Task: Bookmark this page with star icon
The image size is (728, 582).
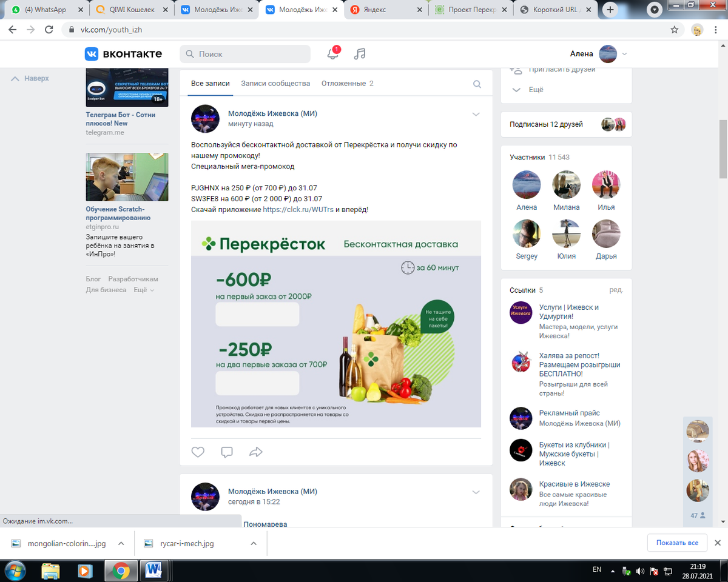Action: click(x=674, y=29)
